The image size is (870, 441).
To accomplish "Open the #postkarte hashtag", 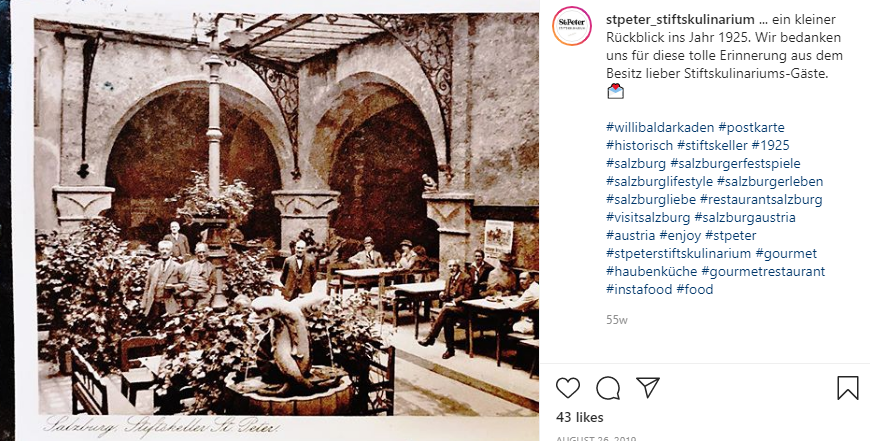I will point(751,128).
